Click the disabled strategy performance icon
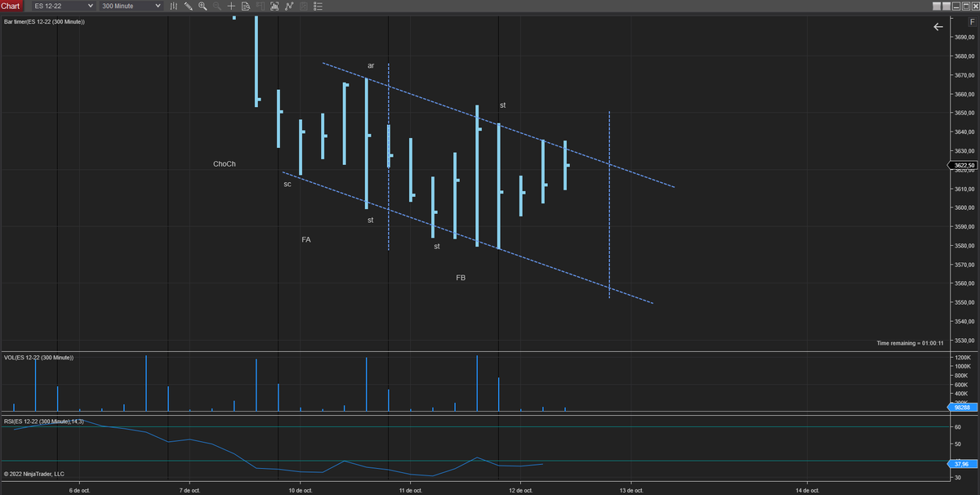Viewport: 980px width, 495px height. coord(303,6)
